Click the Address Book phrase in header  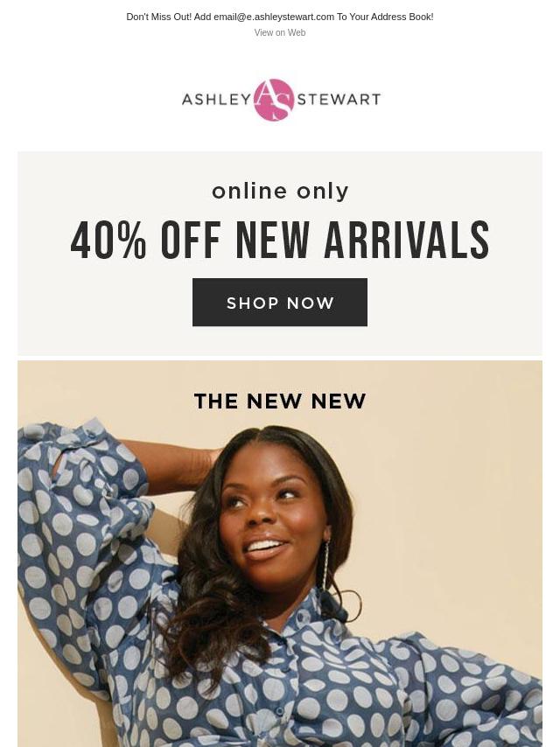point(403,17)
